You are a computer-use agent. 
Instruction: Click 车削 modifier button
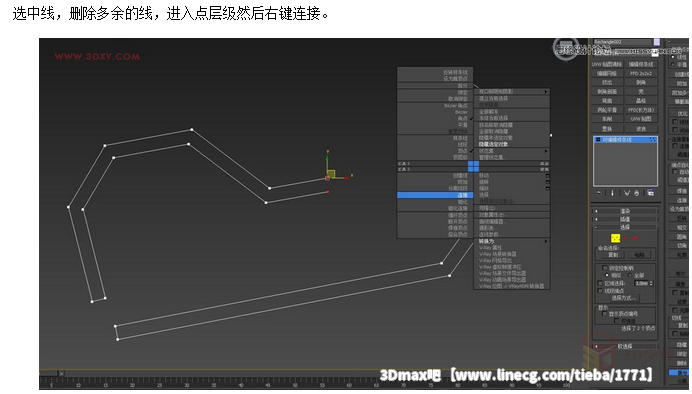[607, 119]
